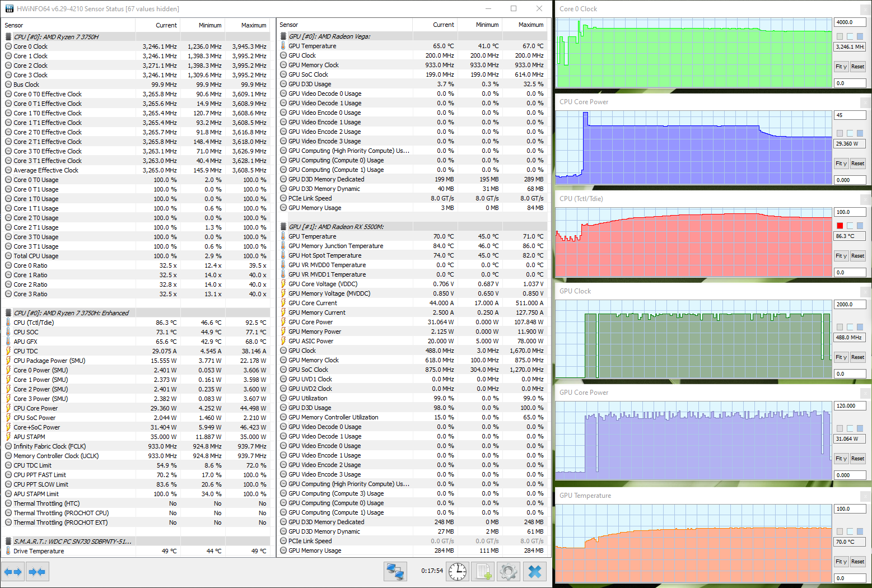Shrink sensor columns with the inward arrows button
This screenshot has width=872, height=588.
coord(37,572)
